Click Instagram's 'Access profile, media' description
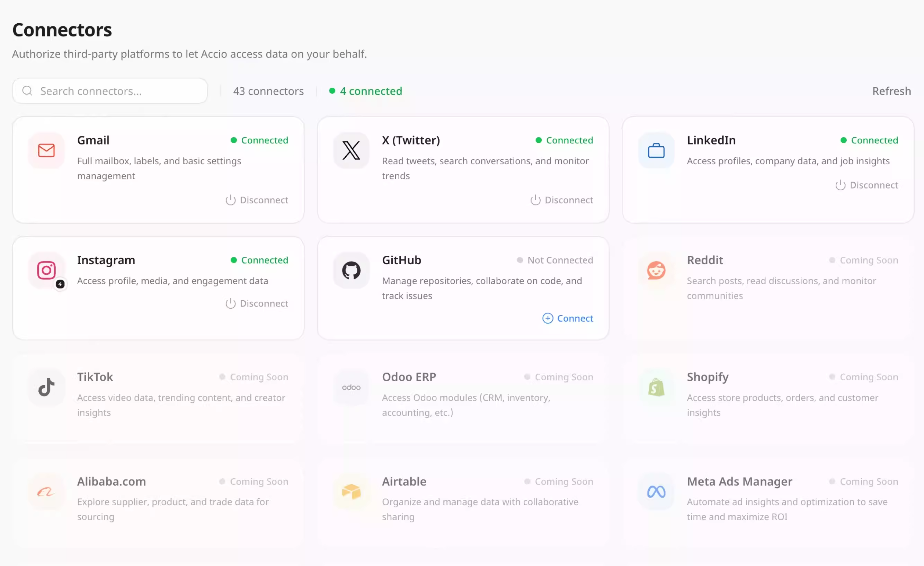The image size is (924, 566). point(172,281)
